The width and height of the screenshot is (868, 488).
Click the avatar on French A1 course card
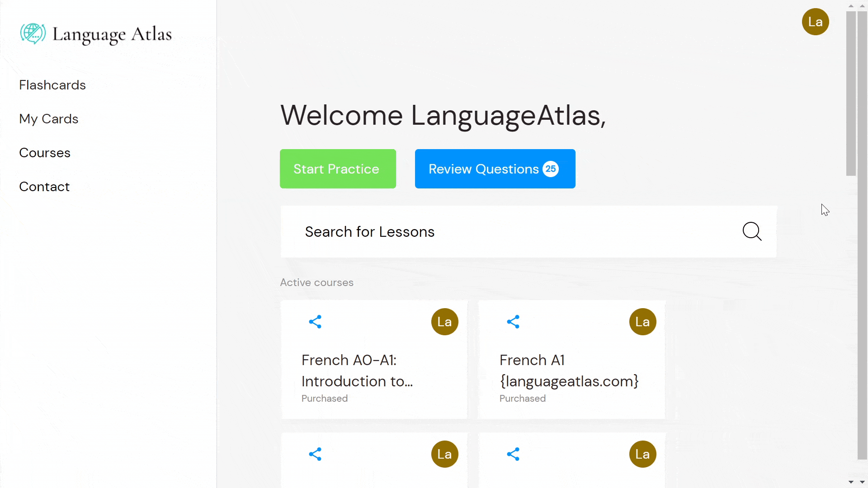[x=642, y=322]
